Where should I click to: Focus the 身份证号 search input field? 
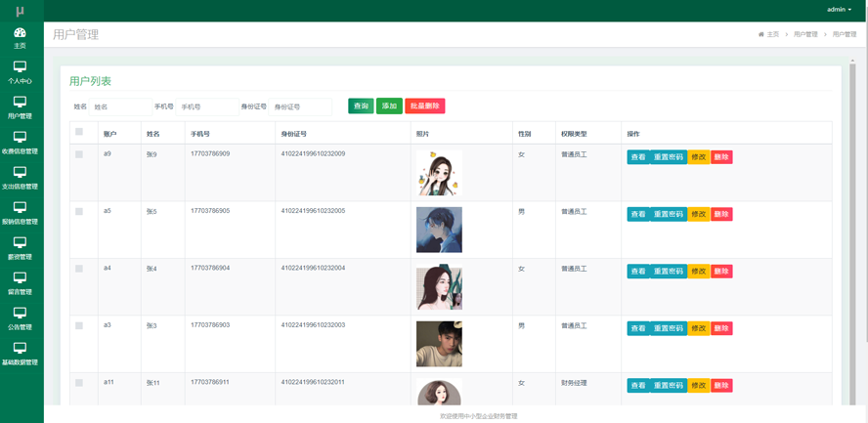[300, 106]
